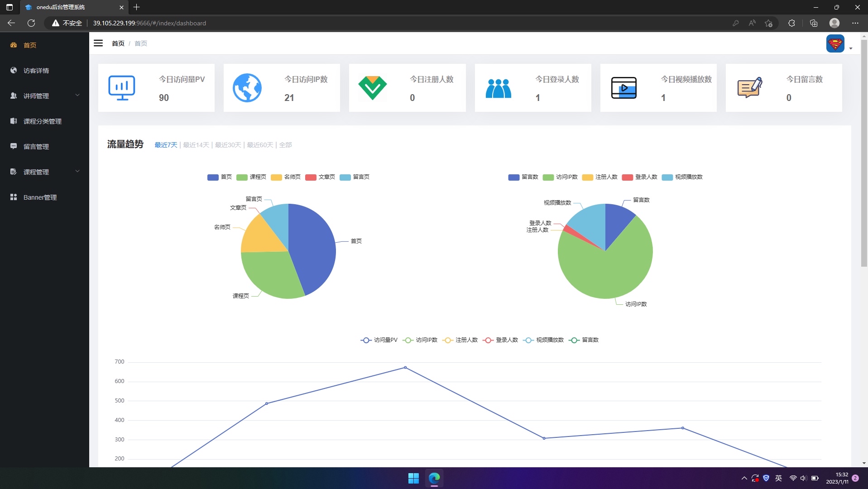868x489 pixels.
Task: Click the 留言管理 chat bubble icon
Action: (x=14, y=146)
